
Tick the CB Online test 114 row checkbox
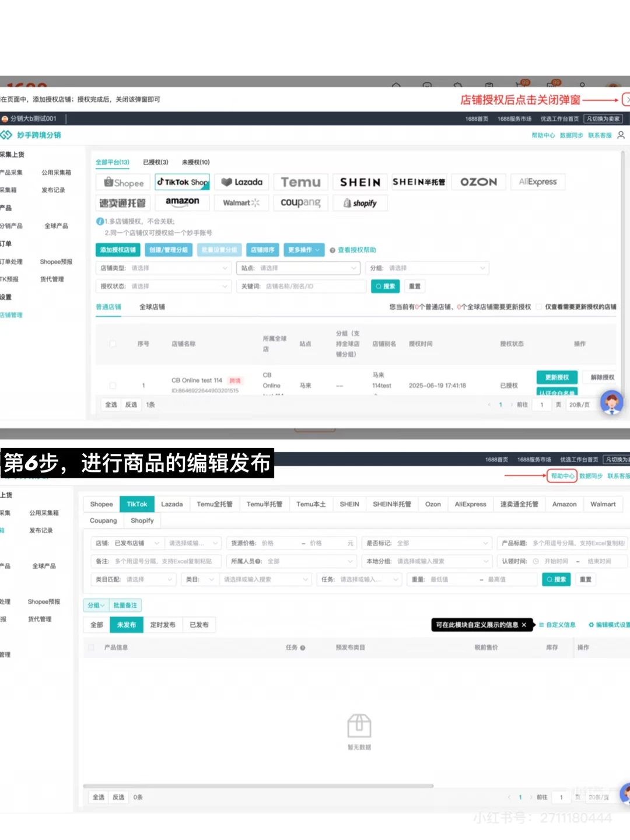(x=113, y=386)
